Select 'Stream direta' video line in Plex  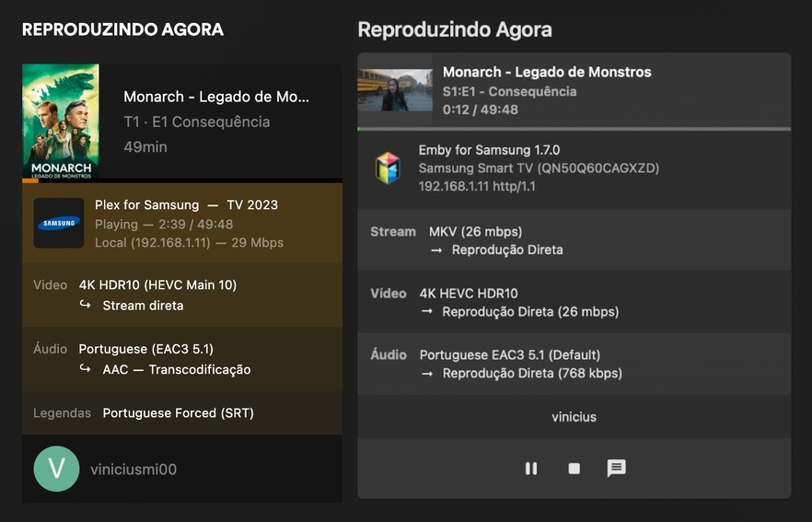tap(143, 306)
